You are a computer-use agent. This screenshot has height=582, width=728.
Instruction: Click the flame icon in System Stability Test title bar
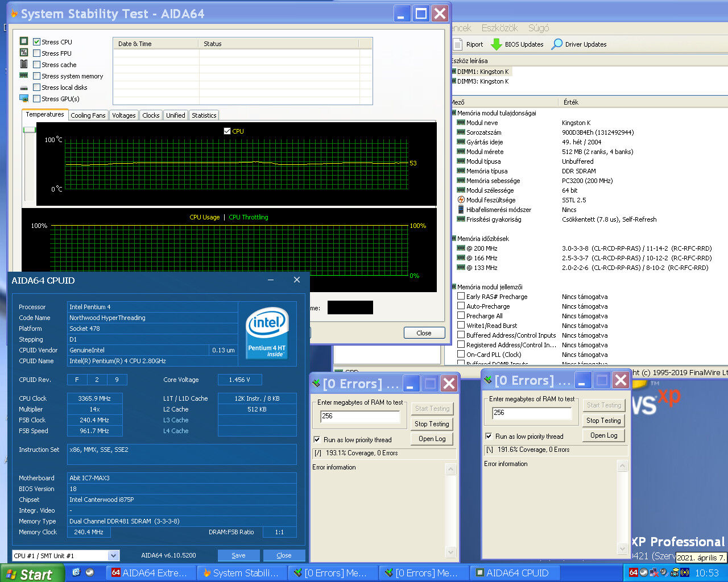(x=14, y=14)
